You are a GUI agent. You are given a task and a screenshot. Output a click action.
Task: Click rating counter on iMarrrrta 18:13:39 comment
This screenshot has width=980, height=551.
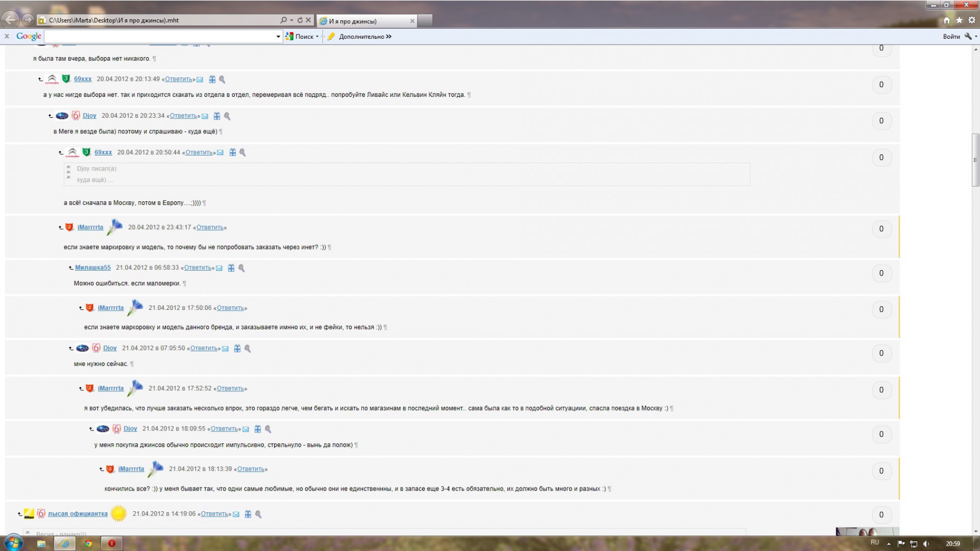[881, 471]
